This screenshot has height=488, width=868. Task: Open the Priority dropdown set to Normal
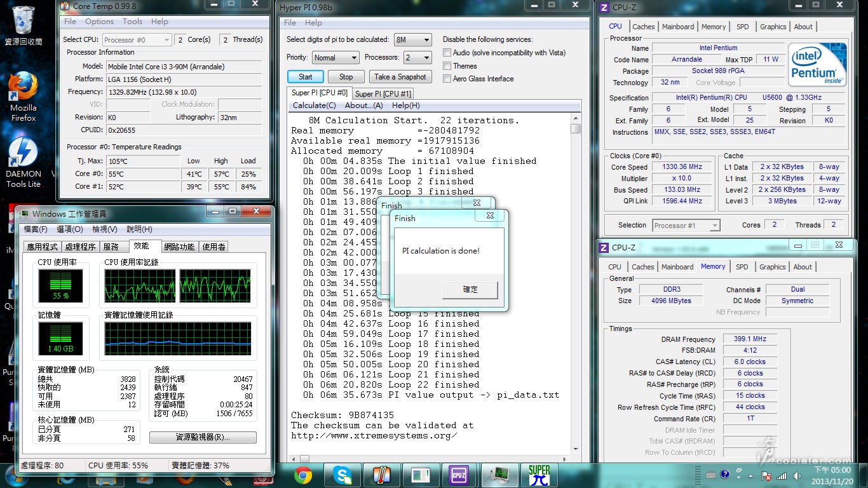coord(336,57)
